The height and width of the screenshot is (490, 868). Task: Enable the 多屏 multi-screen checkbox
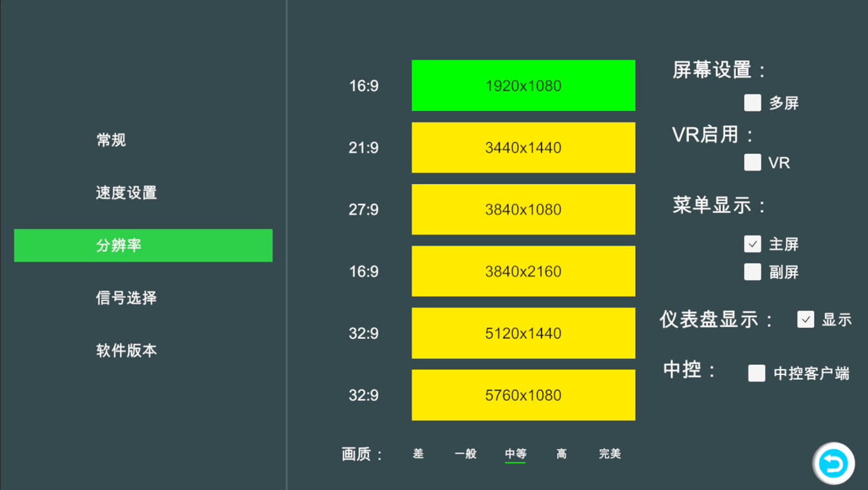[752, 103]
